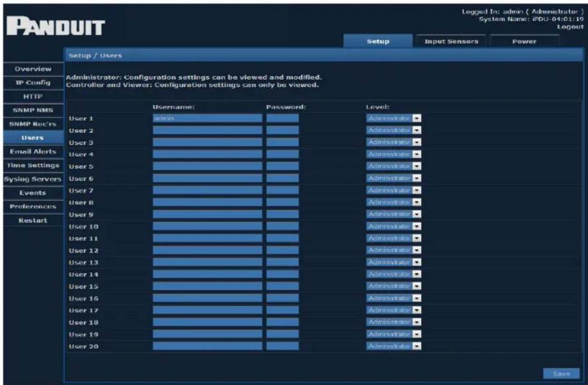
Task: Open Time Settings page
Action: (x=33, y=165)
